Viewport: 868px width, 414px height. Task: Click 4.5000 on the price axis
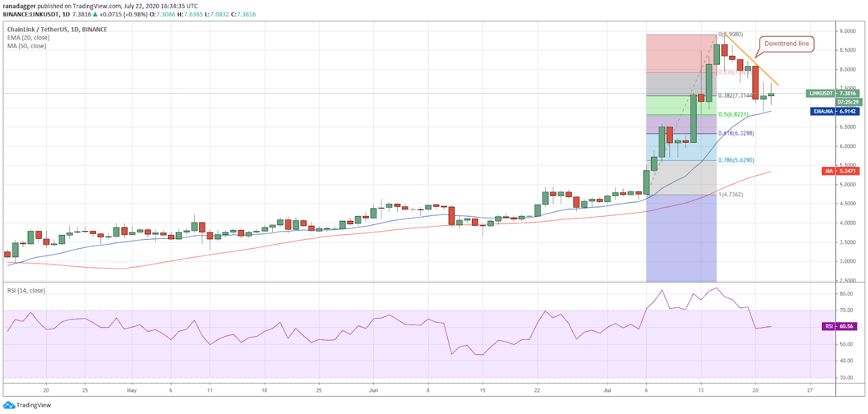847,203
